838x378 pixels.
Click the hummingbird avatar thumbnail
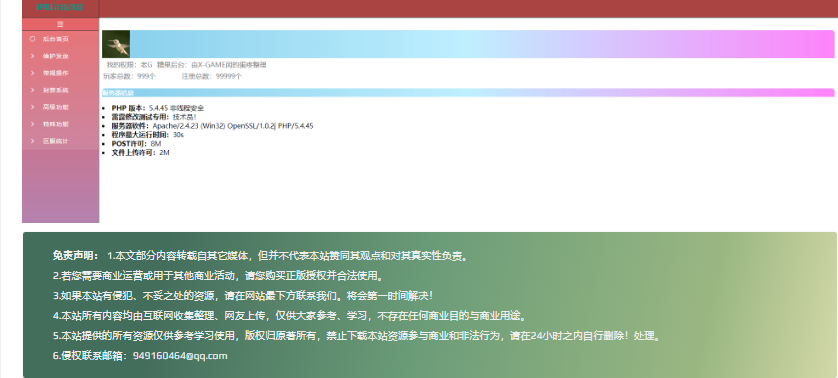click(116, 44)
